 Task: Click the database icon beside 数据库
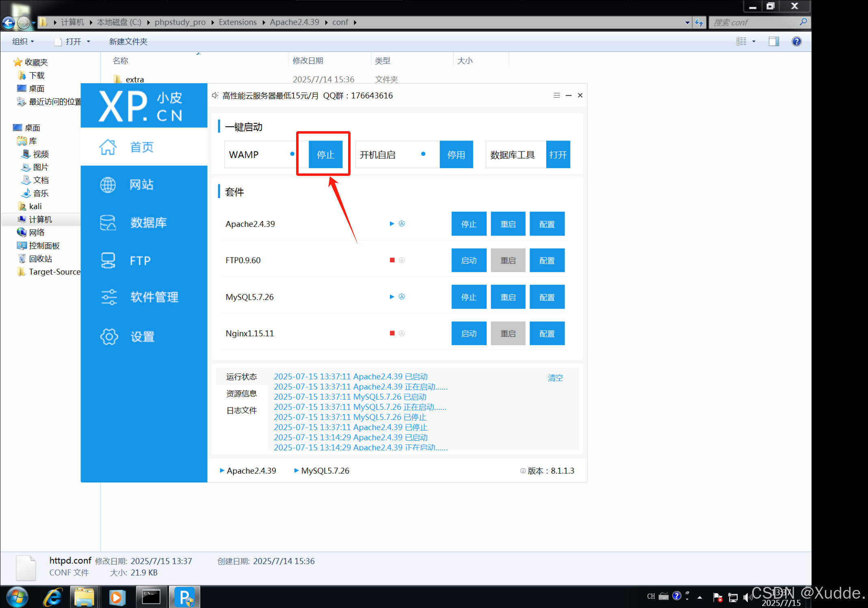[108, 223]
